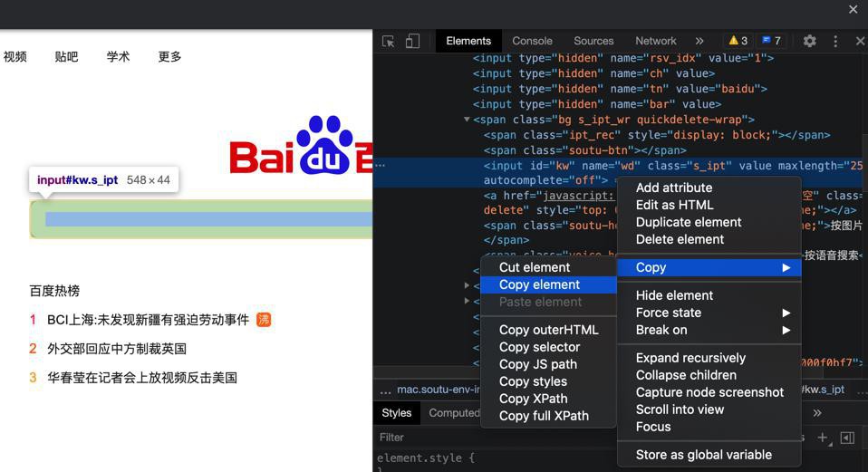Image resolution: width=868 pixels, height=472 pixels.
Task: Open headline 外交部回应中方制裁英国
Action: click(x=117, y=349)
